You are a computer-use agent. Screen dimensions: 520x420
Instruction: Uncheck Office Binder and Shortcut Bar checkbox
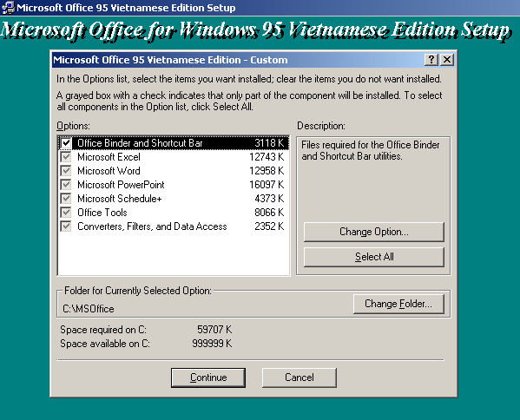click(x=66, y=143)
